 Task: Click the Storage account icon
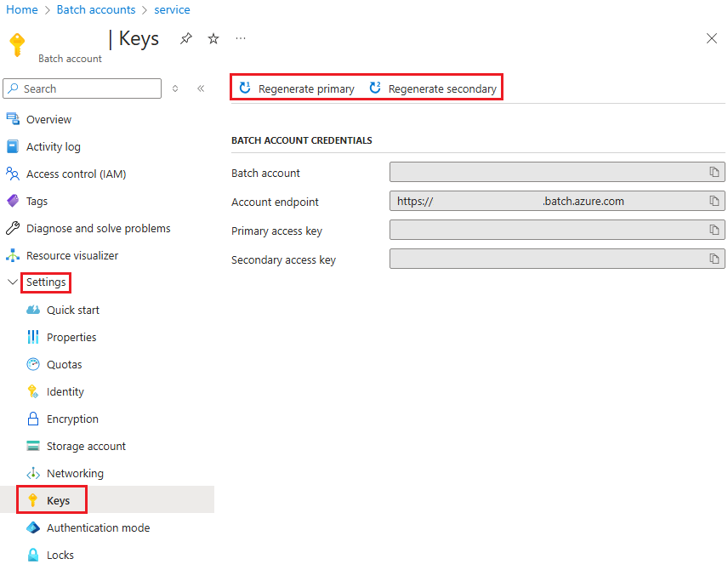(x=33, y=446)
